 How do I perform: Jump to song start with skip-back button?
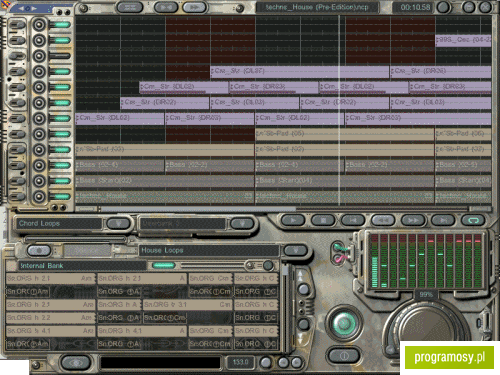[353, 220]
